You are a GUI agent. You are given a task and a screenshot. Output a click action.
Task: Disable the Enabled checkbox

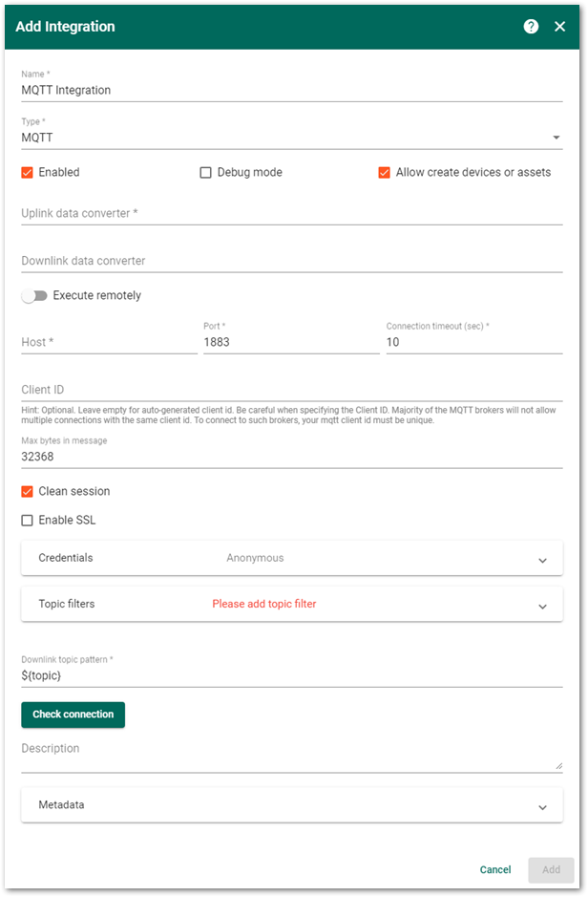tap(28, 172)
